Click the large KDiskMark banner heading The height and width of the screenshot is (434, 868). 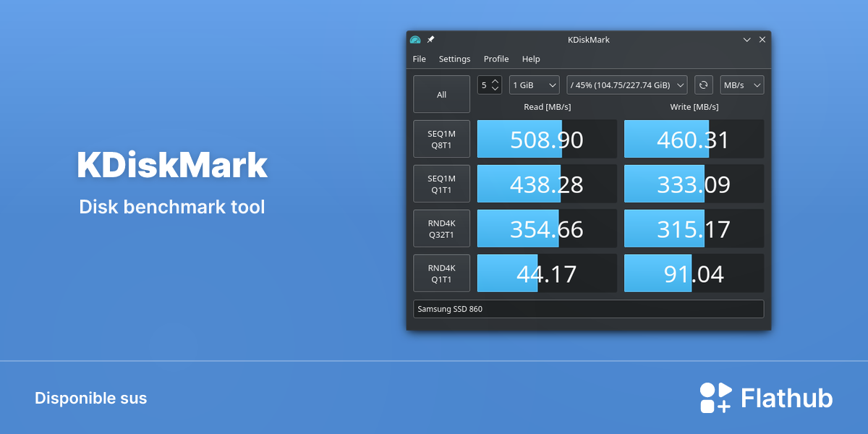point(172,166)
